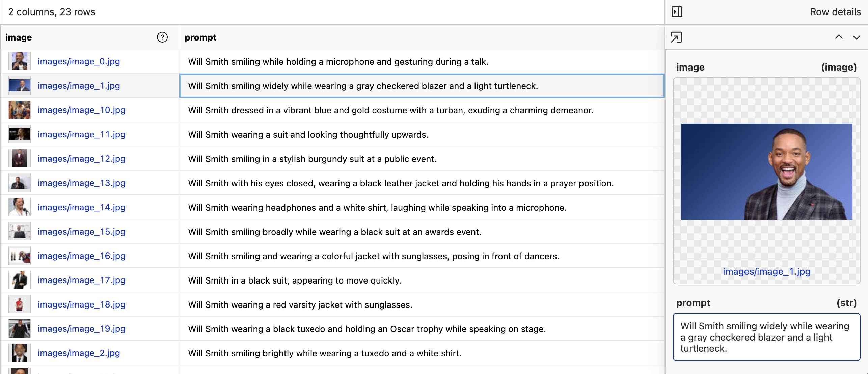Click the help icon in image column header

click(x=162, y=37)
